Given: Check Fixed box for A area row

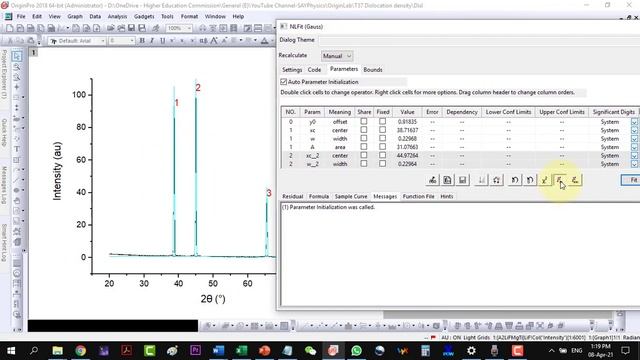Looking at the screenshot, I should (382, 147).
